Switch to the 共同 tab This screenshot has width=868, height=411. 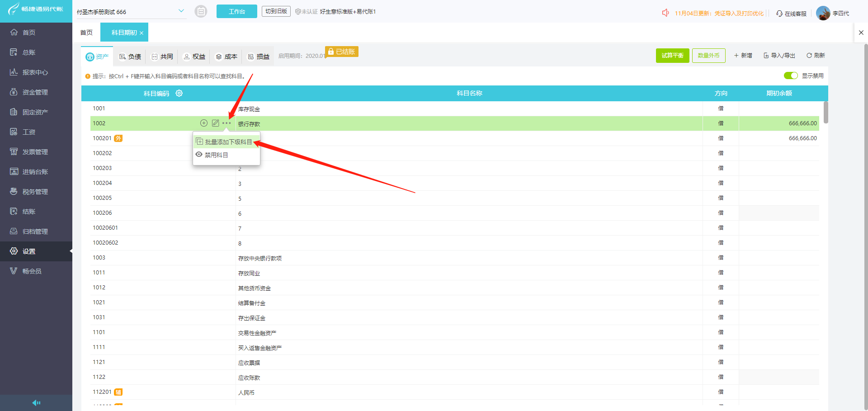pyautogui.click(x=162, y=57)
